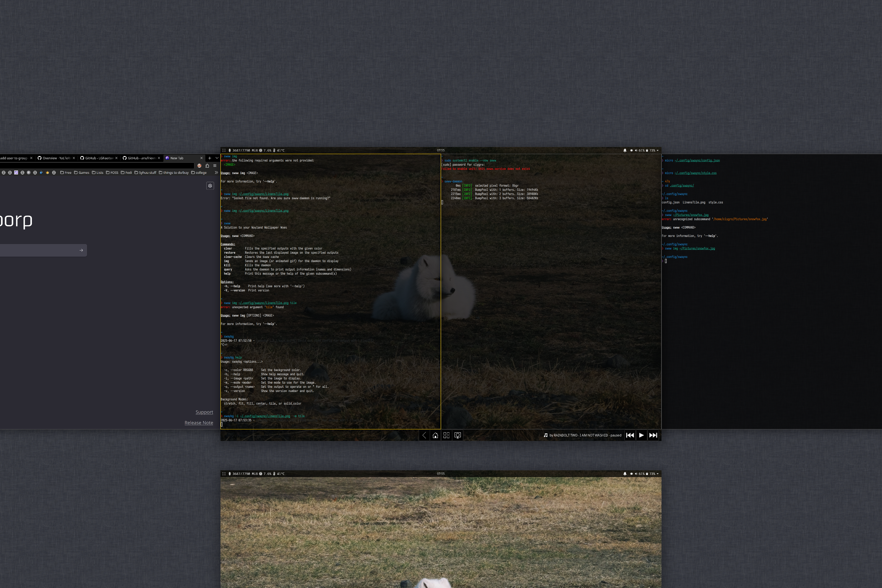Click the browser profile avatar icon

click(200, 166)
